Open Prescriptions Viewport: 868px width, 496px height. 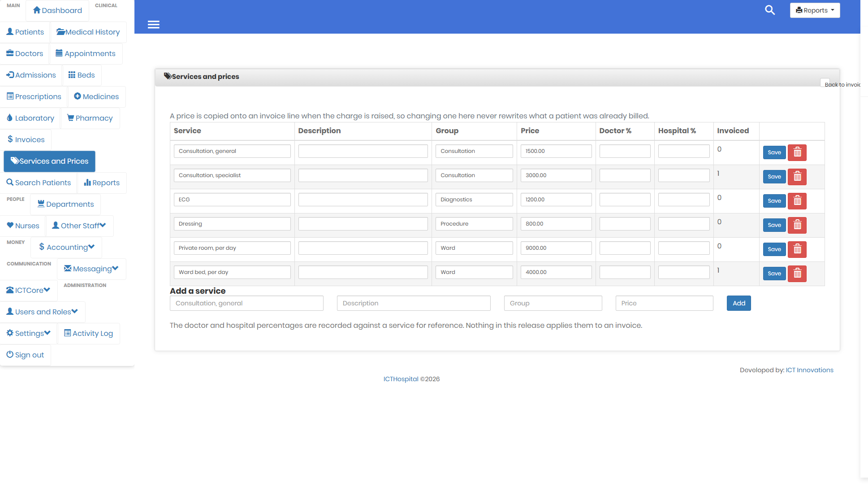point(34,96)
